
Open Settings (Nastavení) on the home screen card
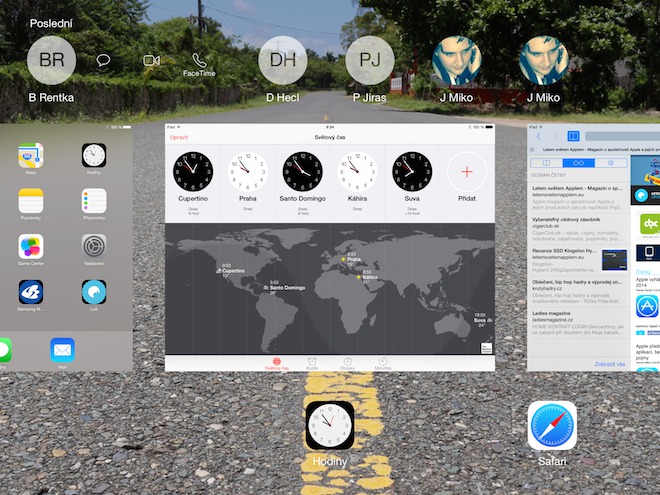(94, 246)
